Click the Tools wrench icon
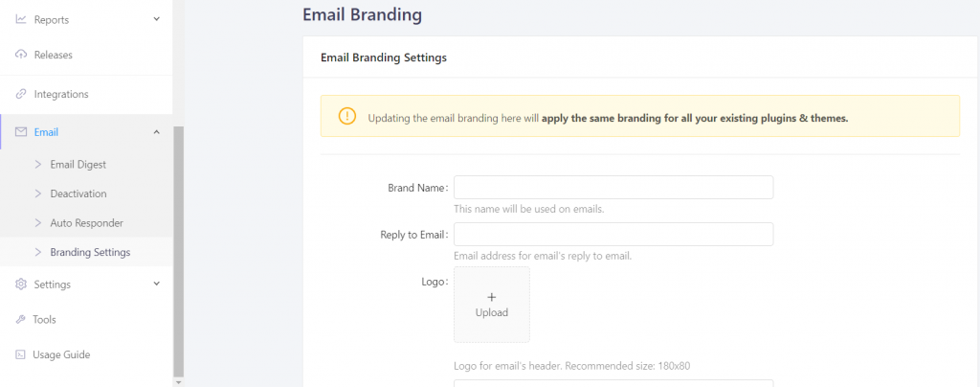 coord(21,320)
